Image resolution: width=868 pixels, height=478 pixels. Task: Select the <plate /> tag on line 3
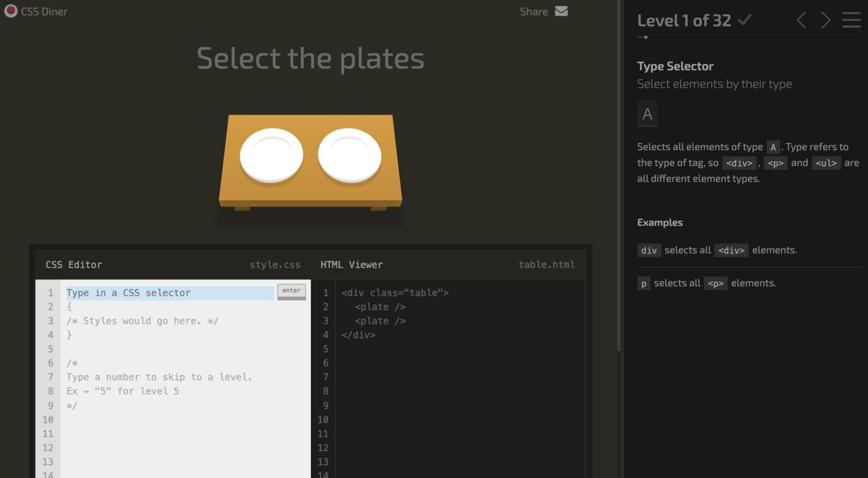pyautogui.click(x=380, y=321)
